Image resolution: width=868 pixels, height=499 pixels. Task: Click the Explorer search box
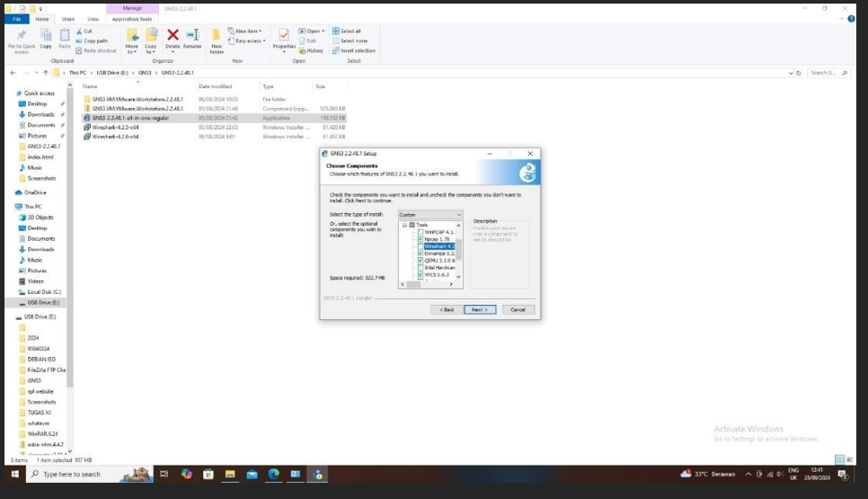click(828, 73)
